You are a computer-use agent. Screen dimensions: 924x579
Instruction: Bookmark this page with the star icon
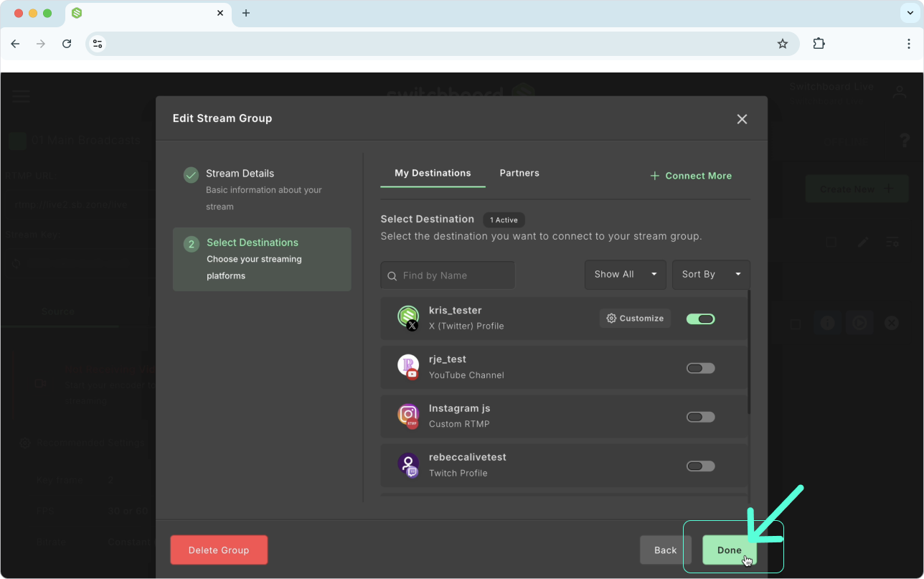pos(783,44)
